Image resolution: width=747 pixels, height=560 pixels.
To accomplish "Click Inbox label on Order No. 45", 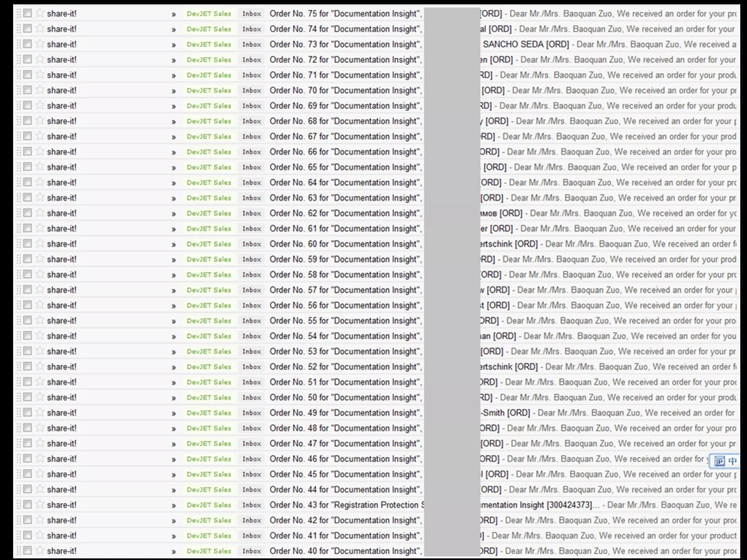I will point(252,474).
